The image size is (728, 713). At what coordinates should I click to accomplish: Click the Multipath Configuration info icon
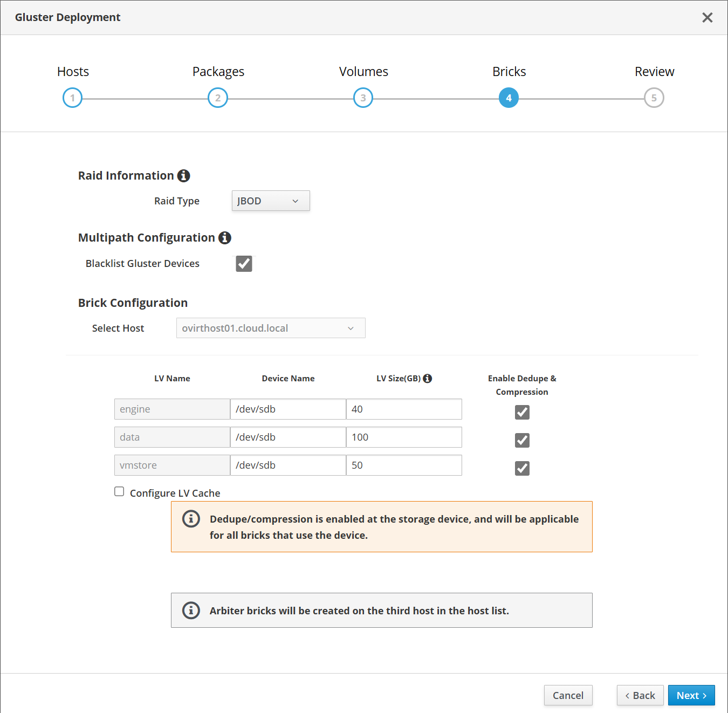(x=225, y=238)
